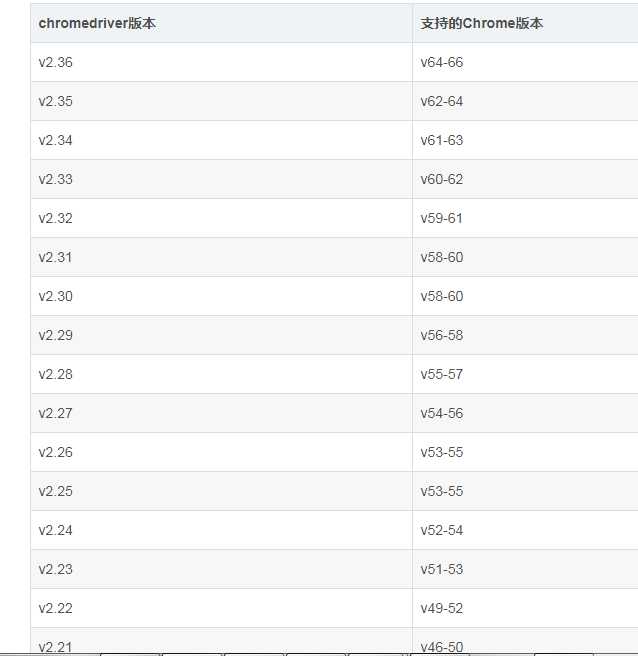Select v58-60 in the v2.31 row
638x656 pixels.
tap(525, 257)
